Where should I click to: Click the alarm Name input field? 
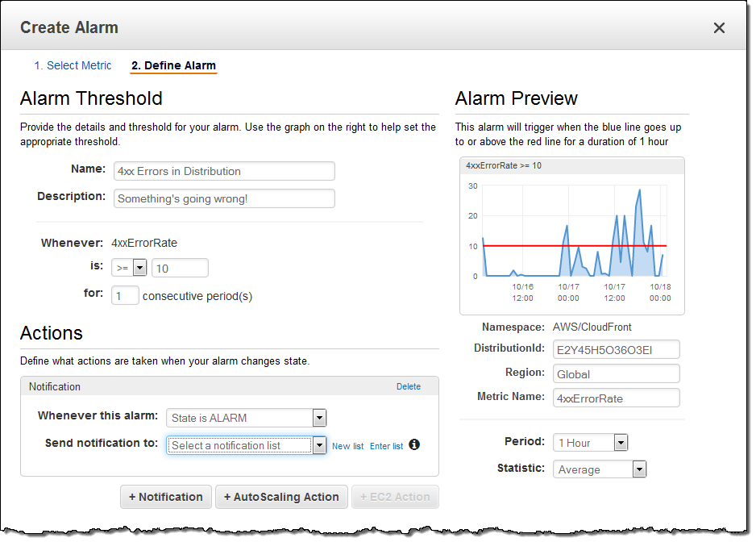coord(223,171)
